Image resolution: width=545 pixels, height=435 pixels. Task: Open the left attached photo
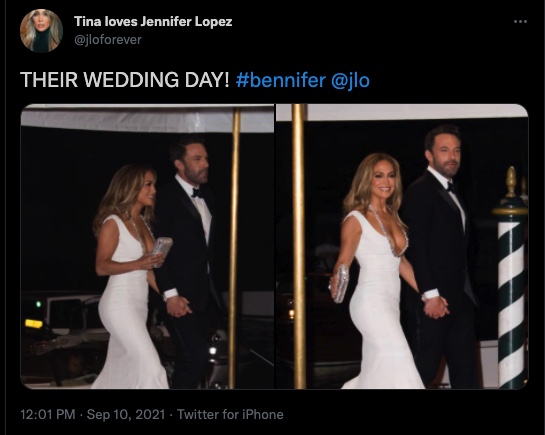147,246
